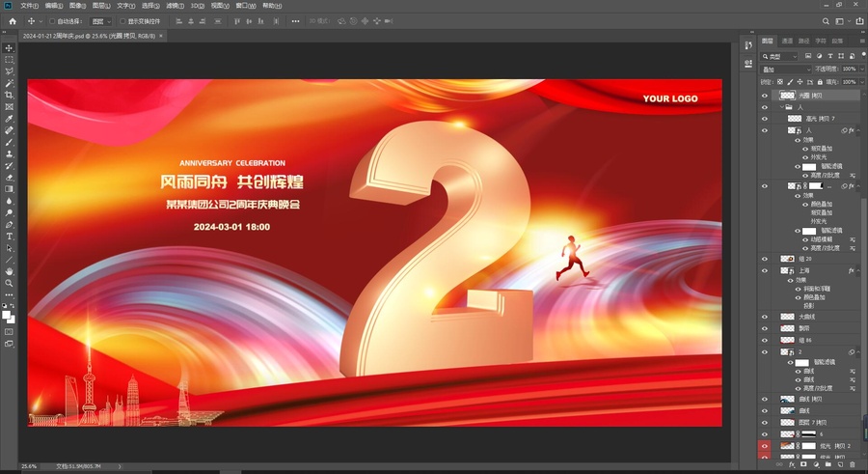Collapse the 人 group folder chevron

[x=781, y=107]
